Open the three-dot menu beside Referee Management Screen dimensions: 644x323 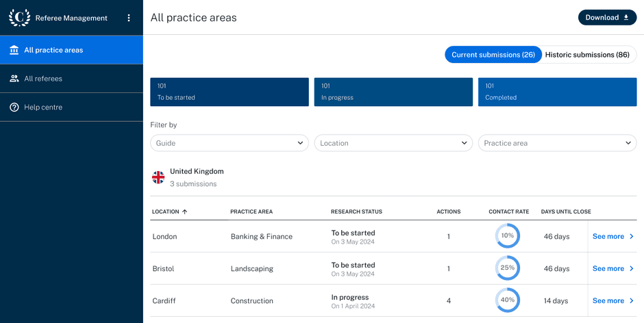(129, 18)
